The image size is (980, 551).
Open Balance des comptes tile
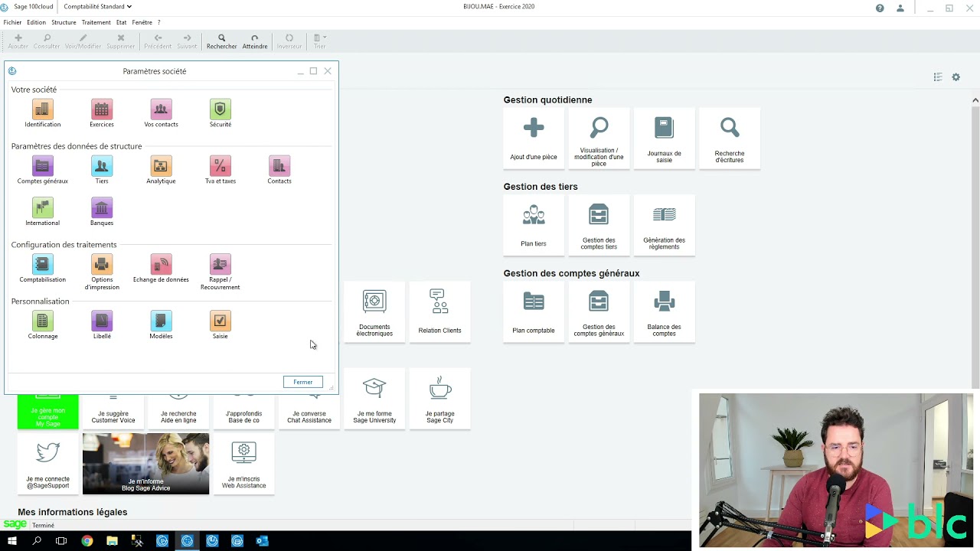click(664, 311)
